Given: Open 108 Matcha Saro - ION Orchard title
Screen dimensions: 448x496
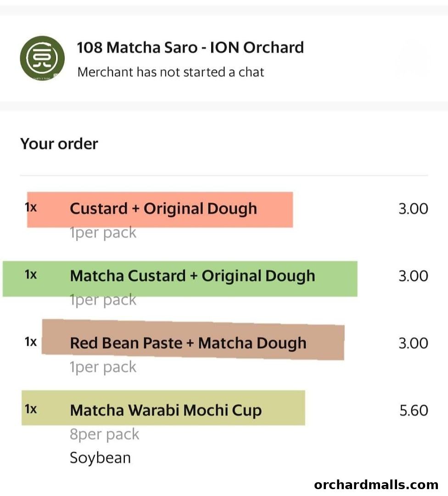Looking at the screenshot, I should tap(190, 47).
